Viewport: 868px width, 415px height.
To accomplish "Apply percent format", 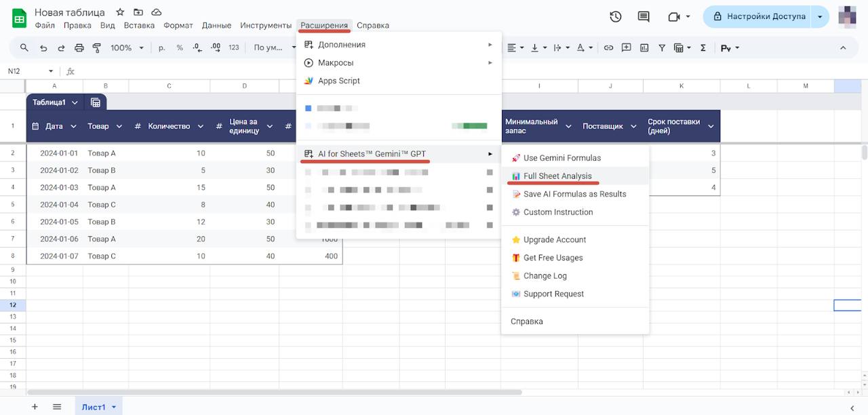I will [x=180, y=47].
